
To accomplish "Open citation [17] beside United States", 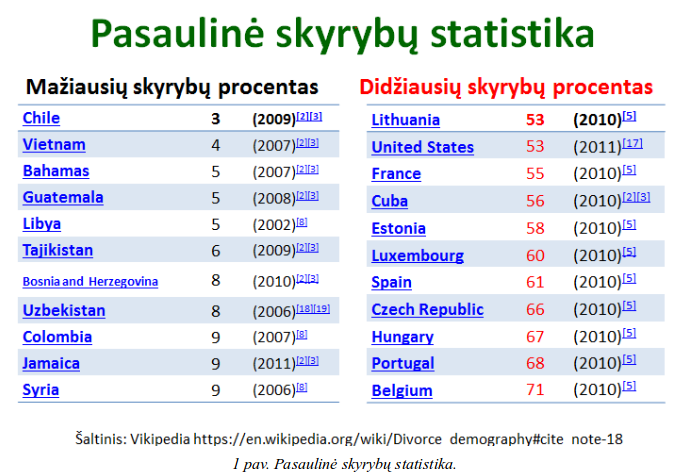I will click(631, 144).
